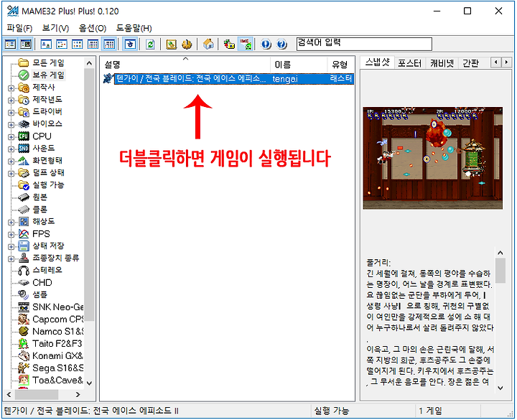This screenshot has height=420, width=517.
Task: Click the story text scrollbar down arrow
Action: 500,388
